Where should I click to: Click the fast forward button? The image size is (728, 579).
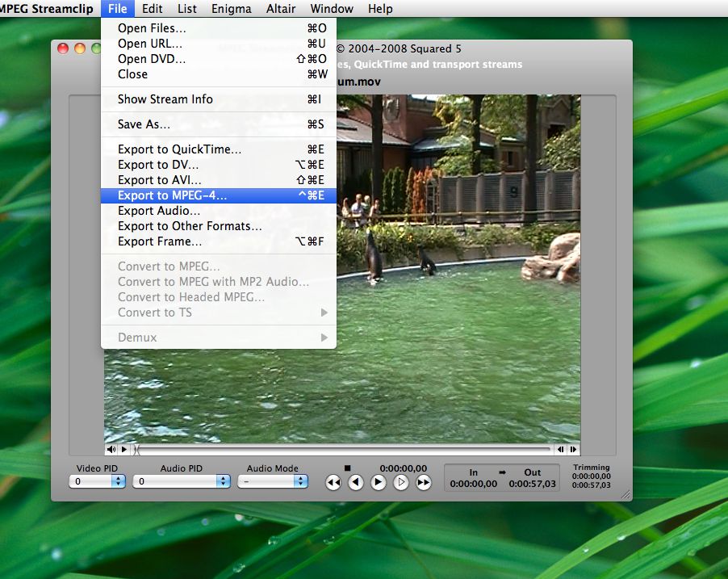coord(424,483)
